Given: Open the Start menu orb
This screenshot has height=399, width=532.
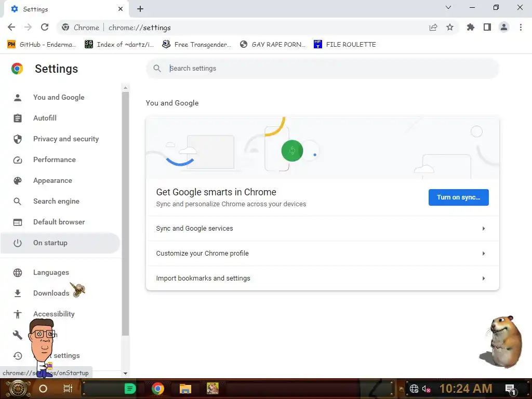Looking at the screenshot, I should [17, 389].
